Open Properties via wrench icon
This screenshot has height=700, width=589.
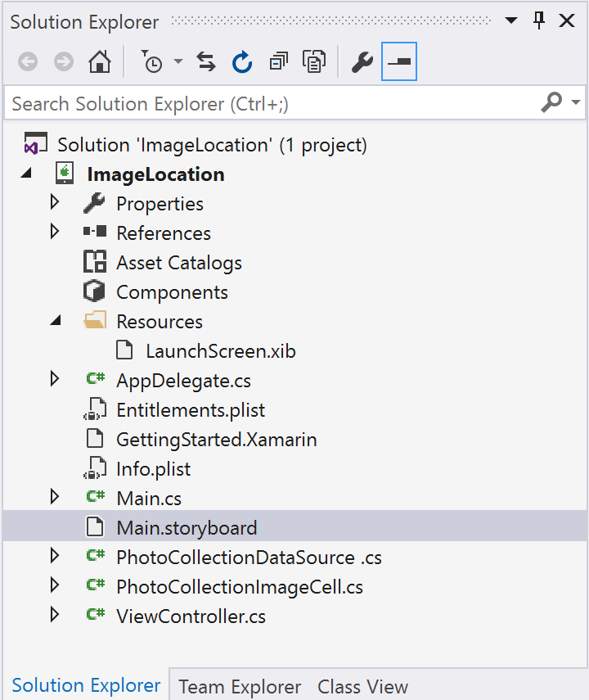pos(362,62)
